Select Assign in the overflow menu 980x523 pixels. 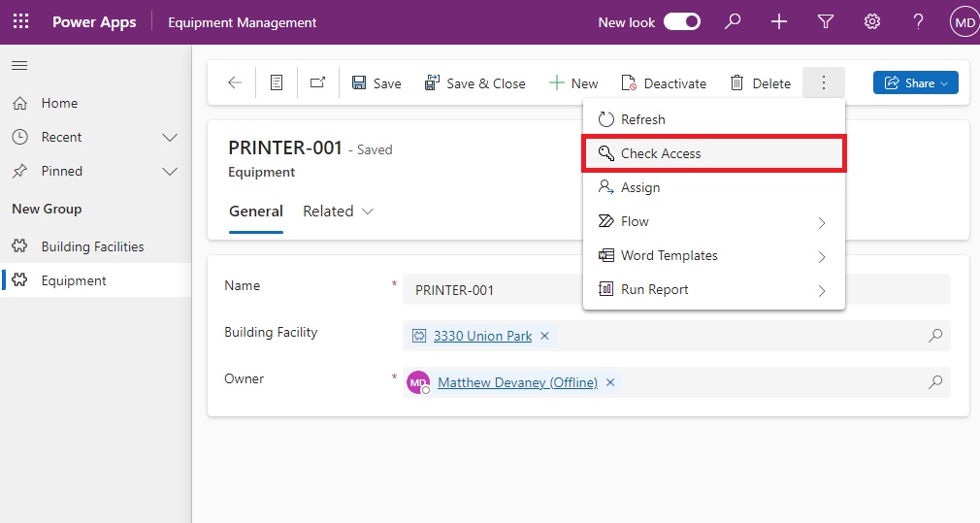pyautogui.click(x=714, y=187)
